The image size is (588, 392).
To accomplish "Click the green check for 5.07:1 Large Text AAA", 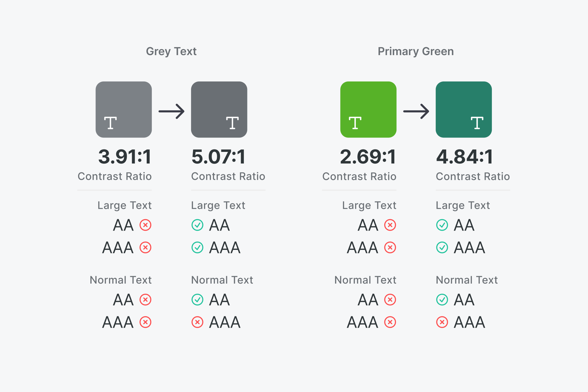I will tap(198, 247).
